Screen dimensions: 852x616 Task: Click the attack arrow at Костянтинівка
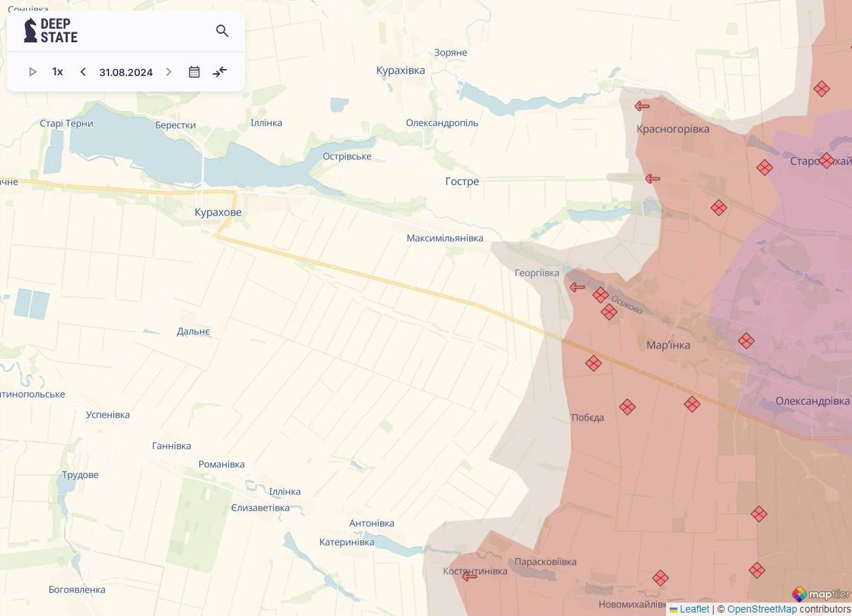[470, 577]
